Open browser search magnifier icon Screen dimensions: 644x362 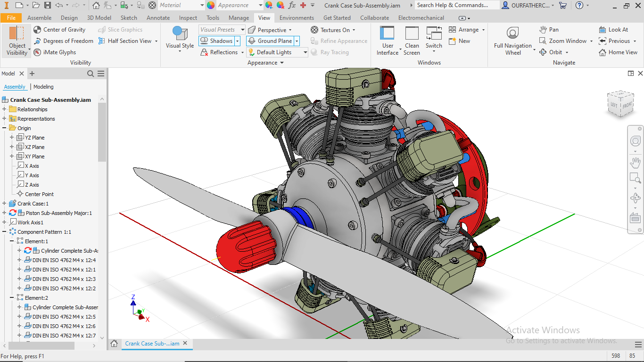pos(91,74)
